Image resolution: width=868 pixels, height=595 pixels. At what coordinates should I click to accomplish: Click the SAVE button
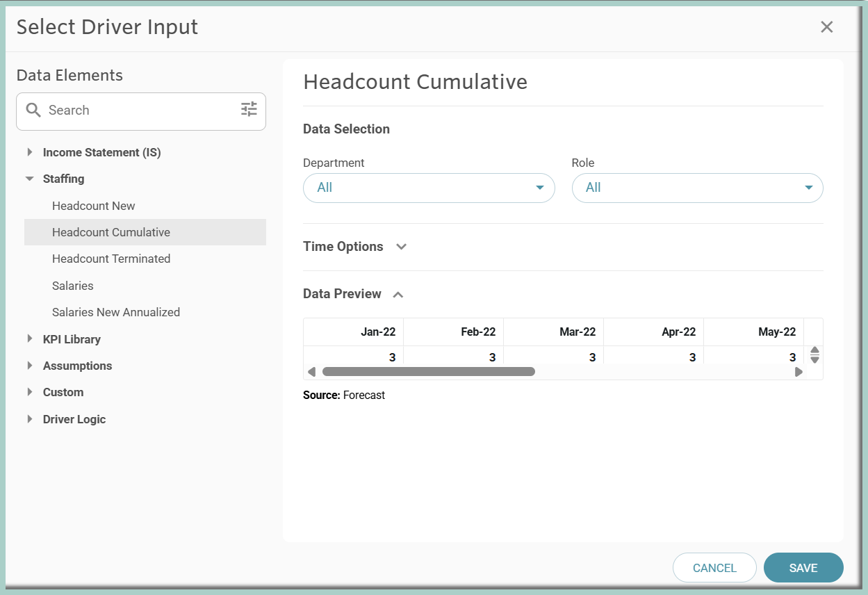tap(803, 568)
